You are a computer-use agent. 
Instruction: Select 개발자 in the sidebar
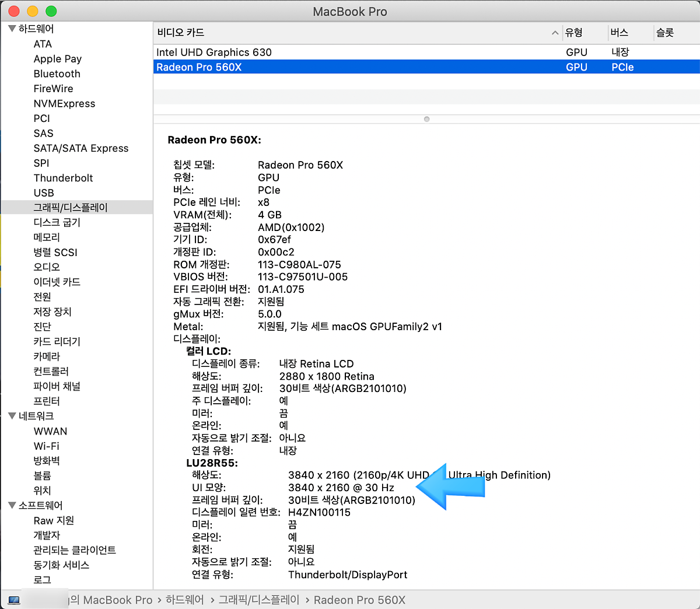click(x=47, y=535)
